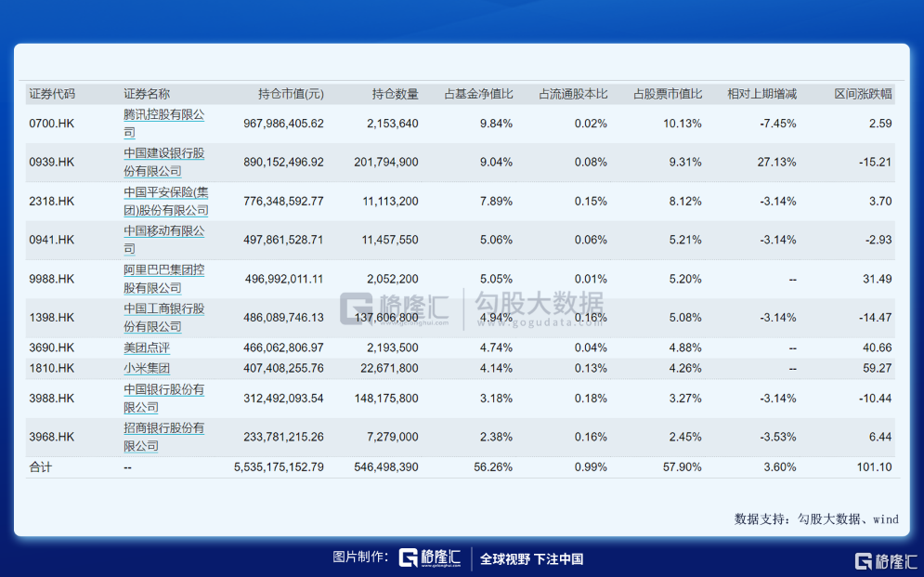Screen dimensions: 924x577
Task: Open the 腾讯控股有限公司 security link
Action: (163, 124)
